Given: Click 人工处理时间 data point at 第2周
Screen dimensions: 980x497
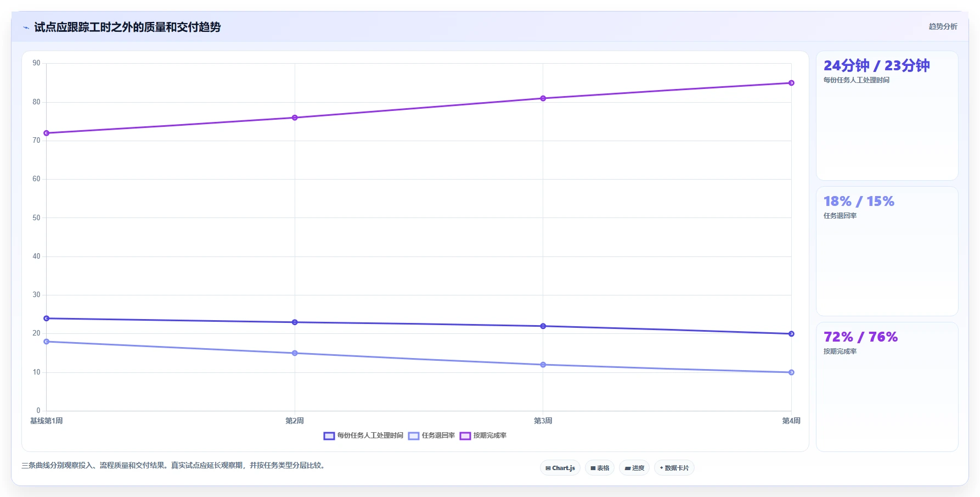Looking at the screenshot, I should click(295, 322).
